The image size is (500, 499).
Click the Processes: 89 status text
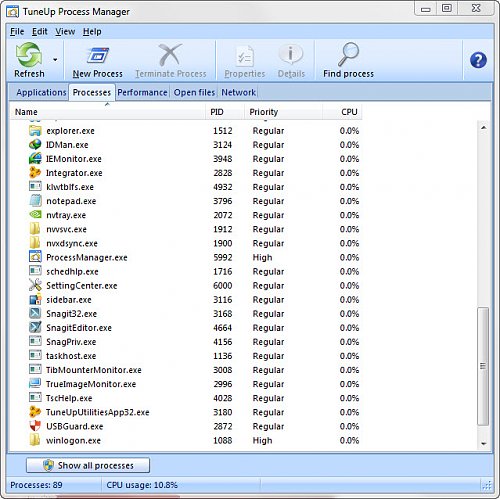(x=36, y=485)
